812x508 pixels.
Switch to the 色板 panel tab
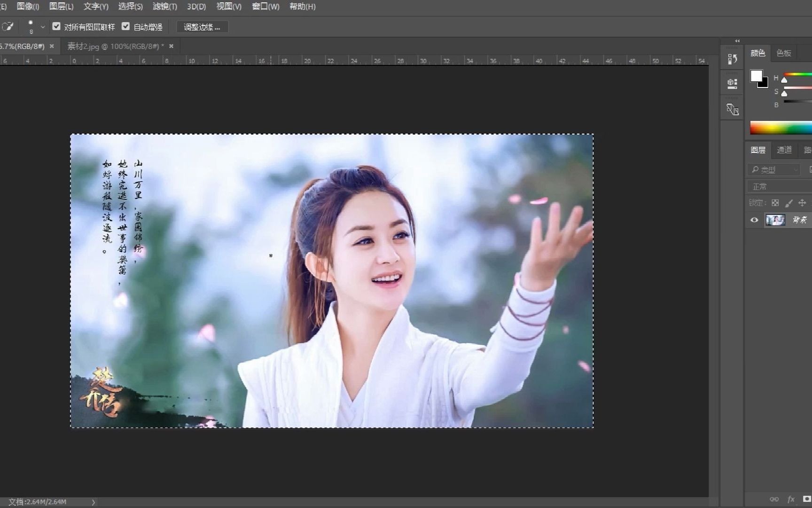(784, 53)
